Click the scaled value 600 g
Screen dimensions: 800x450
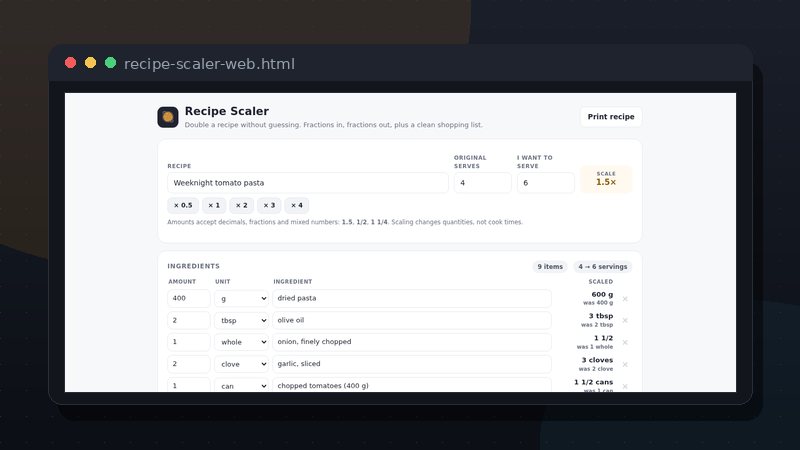click(602, 294)
